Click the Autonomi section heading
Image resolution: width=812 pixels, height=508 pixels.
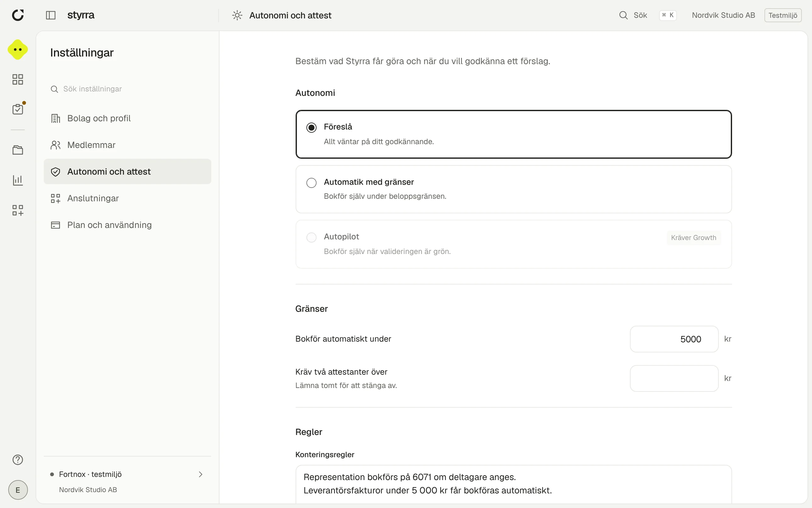(315, 93)
